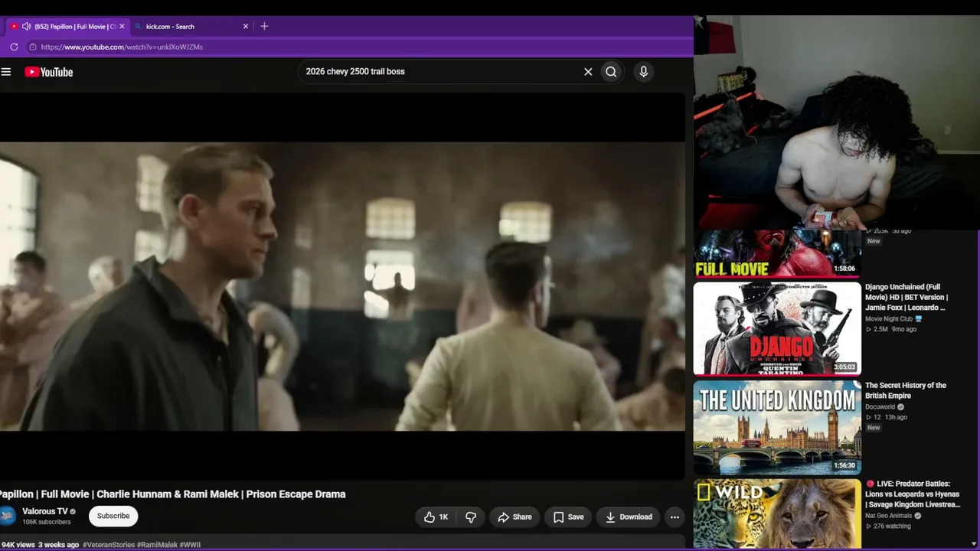The height and width of the screenshot is (551, 980).
Task: Share the Papillon video
Action: pos(514,517)
